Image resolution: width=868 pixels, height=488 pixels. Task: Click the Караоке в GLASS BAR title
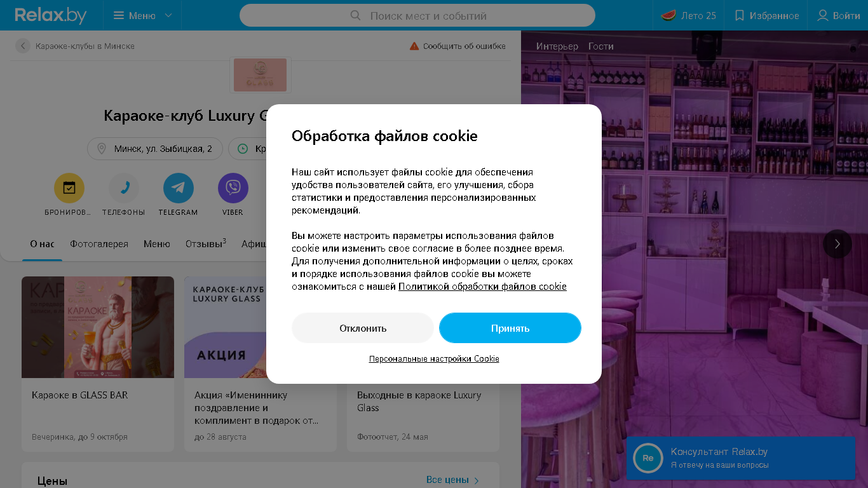80,395
